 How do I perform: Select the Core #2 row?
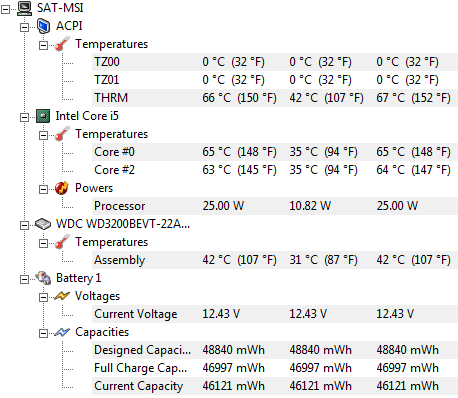pyautogui.click(x=275, y=170)
